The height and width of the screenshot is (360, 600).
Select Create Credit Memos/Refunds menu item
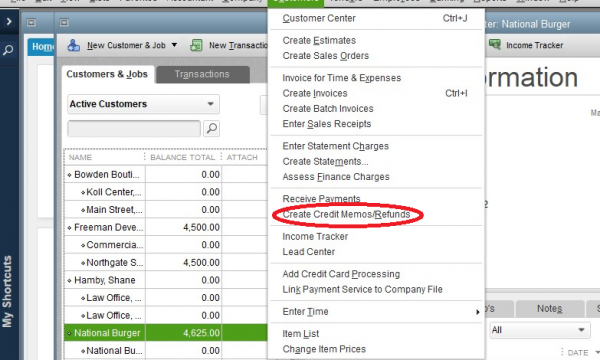(346, 214)
